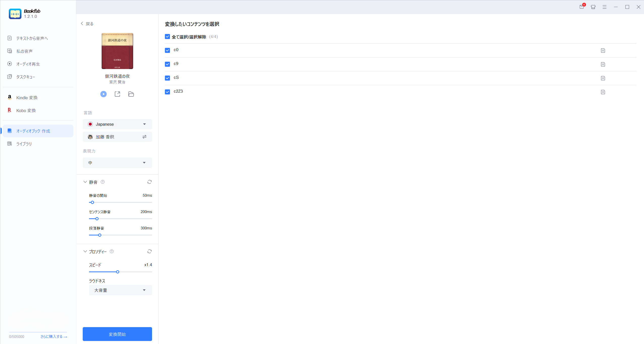Image resolution: width=644 pixels, height=344 pixels.
Task: Play the audiobook voice preview
Action: click(x=103, y=94)
